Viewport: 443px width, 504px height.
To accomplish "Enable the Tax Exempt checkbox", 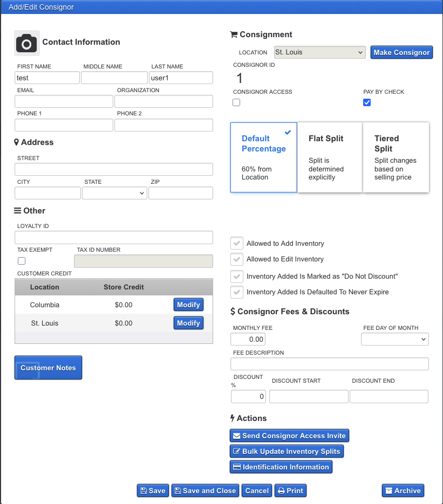I will tap(22, 261).
